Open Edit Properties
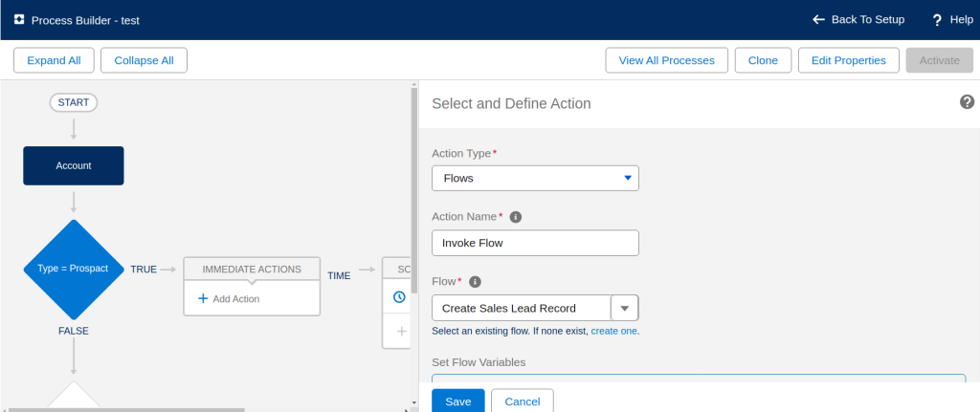 coord(848,60)
